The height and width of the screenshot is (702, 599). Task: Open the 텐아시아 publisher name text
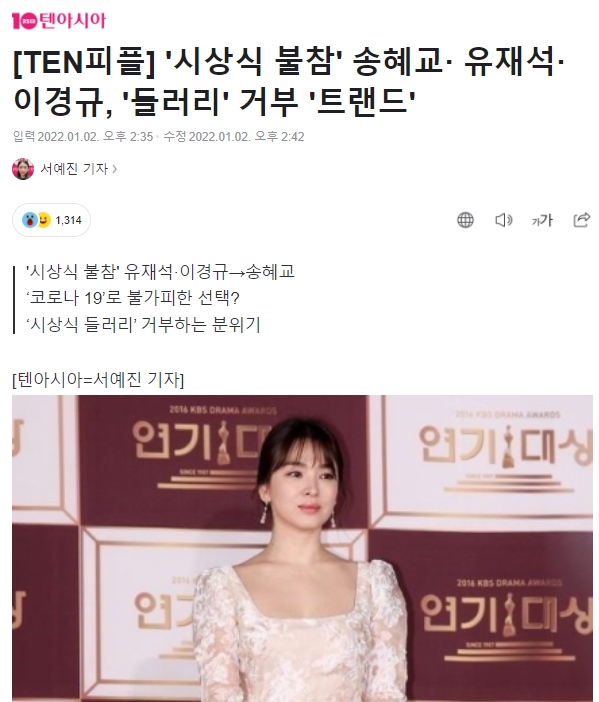73,21
